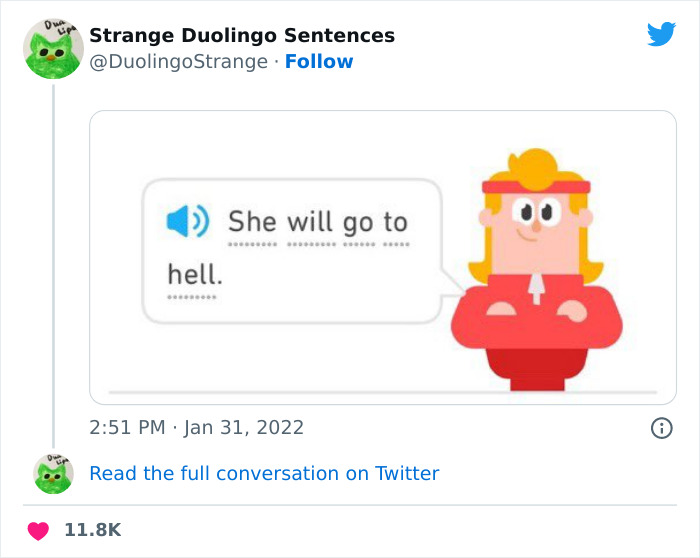The width and height of the screenshot is (700, 558).
Task: Click the character's red headband
Action: click(535, 187)
